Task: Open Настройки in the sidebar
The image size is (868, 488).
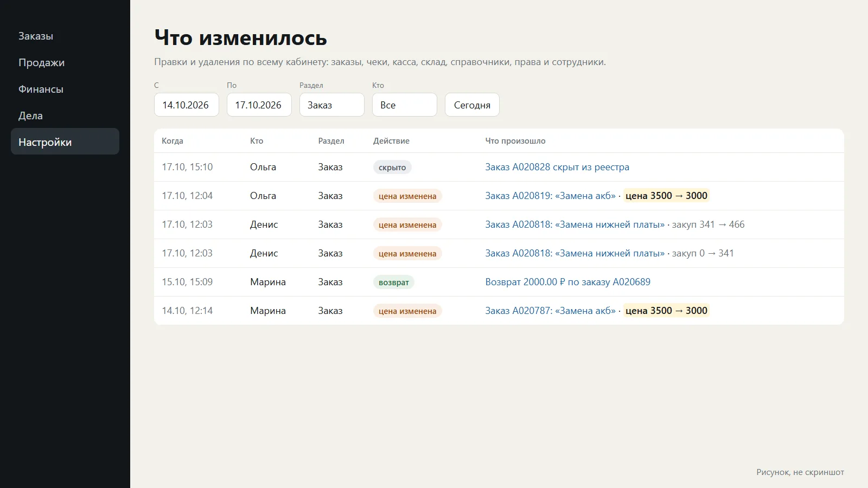Action: click(65, 142)
